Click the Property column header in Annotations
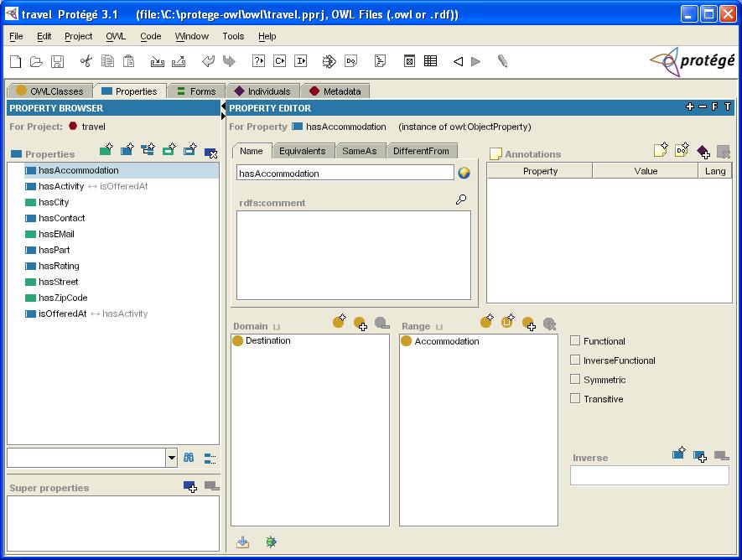The height and width of the screenshot is (560, 742). click(x=540, y=171)
